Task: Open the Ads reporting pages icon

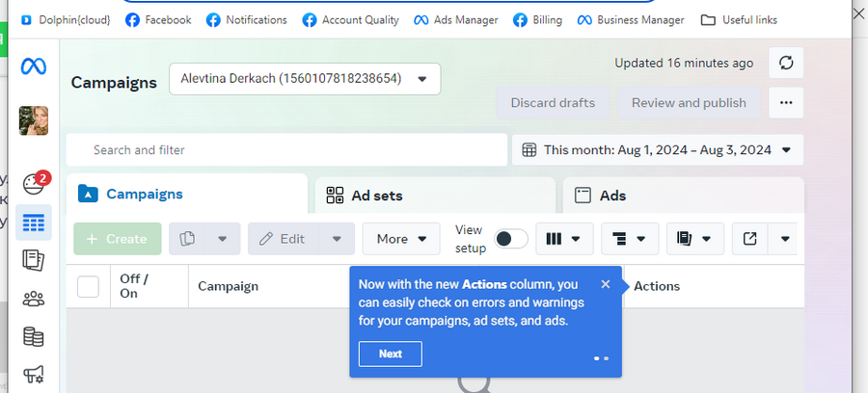Action: 33,260
